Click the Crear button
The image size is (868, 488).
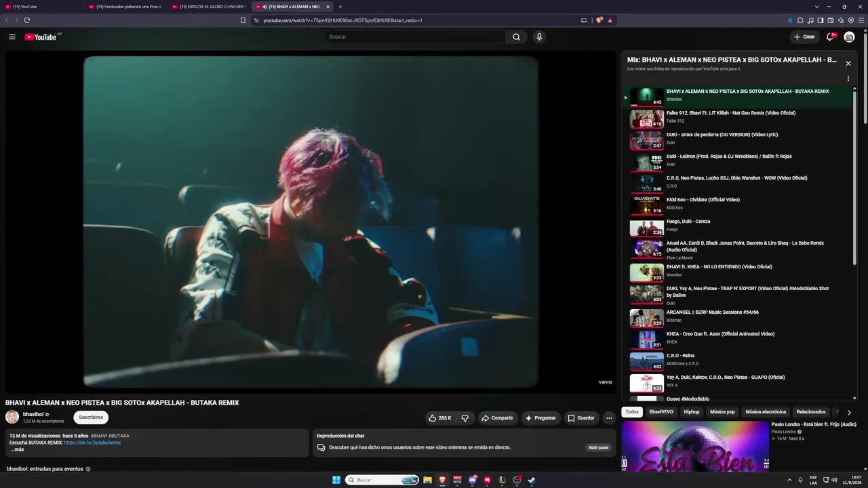[x=804, y=37]
